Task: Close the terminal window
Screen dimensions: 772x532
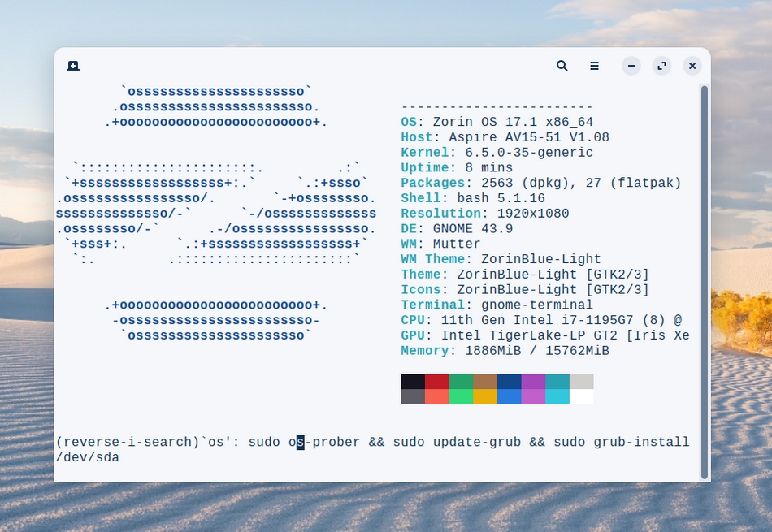Action: click(692, 66)
